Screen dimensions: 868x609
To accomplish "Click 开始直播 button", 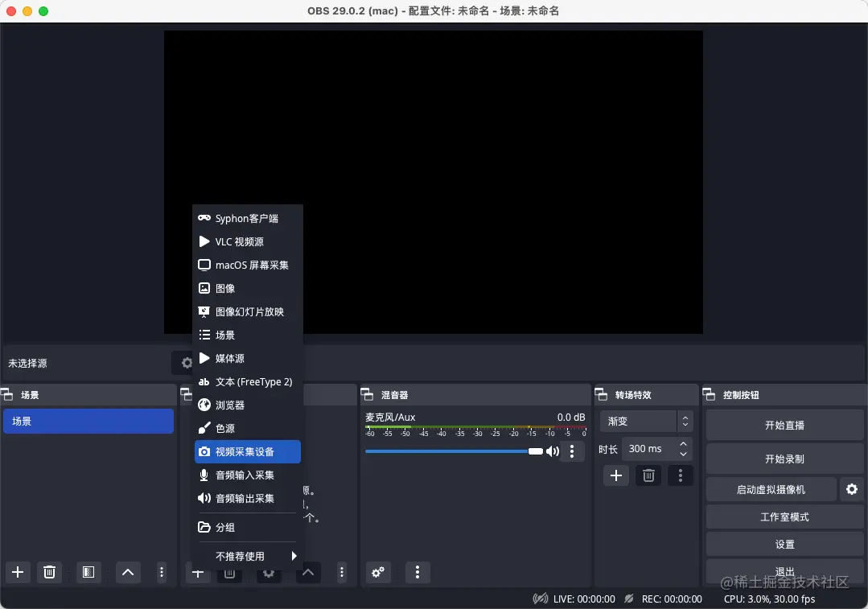I will click(784, 426).
